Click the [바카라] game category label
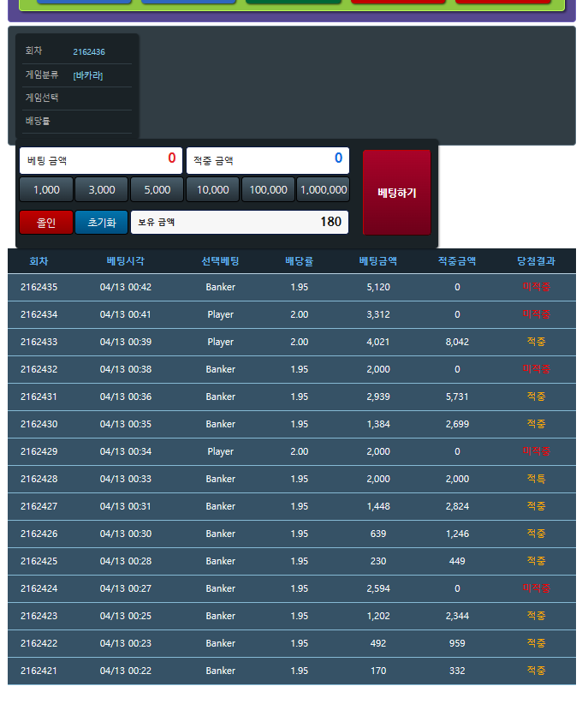Viewport: 588px width, 704px height. 88,75
